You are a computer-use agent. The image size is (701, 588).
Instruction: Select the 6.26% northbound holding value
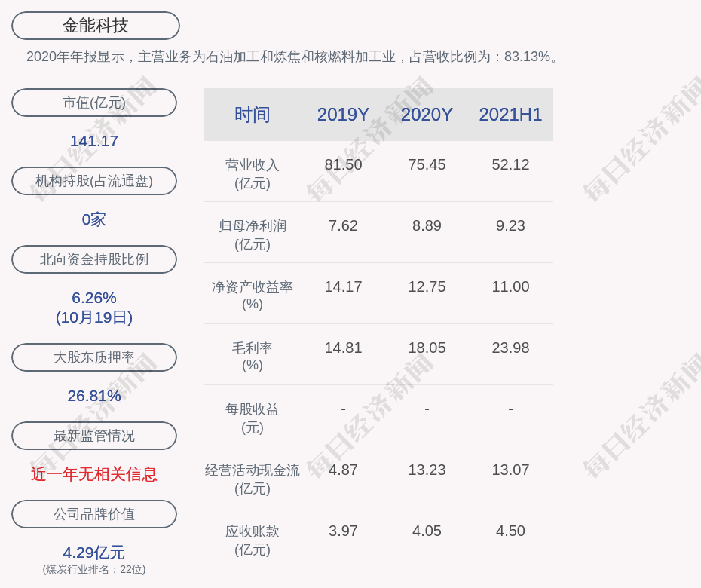[x=94, y=297]
